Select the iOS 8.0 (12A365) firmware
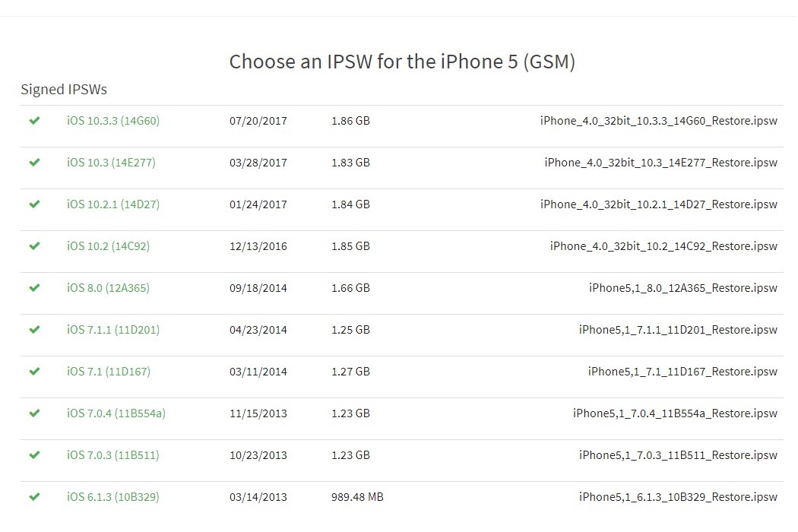Image resolution: width=798 pixels, height=532 pixels. click(x=106, y=287)
